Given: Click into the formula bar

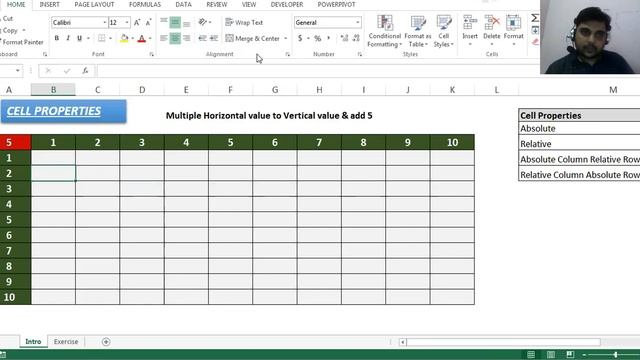Looking at the screenshot, I should click(x=318, y=71).
